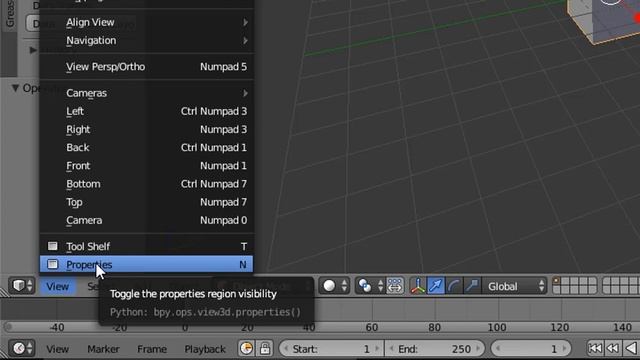Close the View menu in 3D header

point(58,286)
